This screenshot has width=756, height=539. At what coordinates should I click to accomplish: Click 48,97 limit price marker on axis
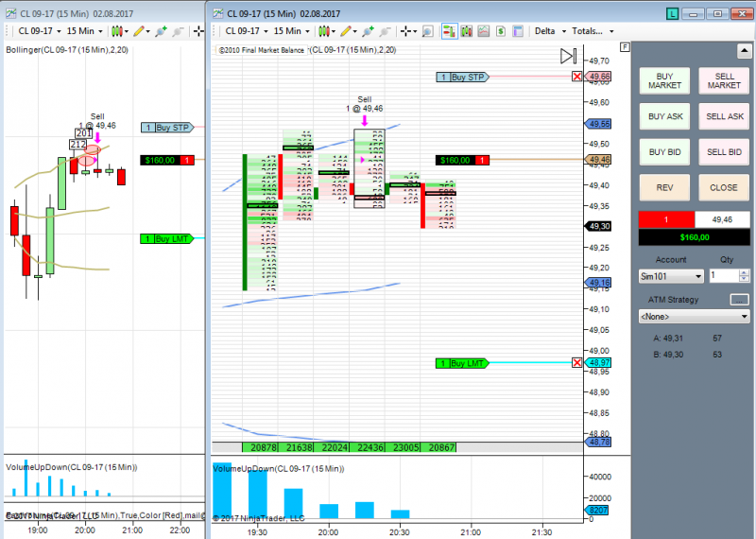598,362
